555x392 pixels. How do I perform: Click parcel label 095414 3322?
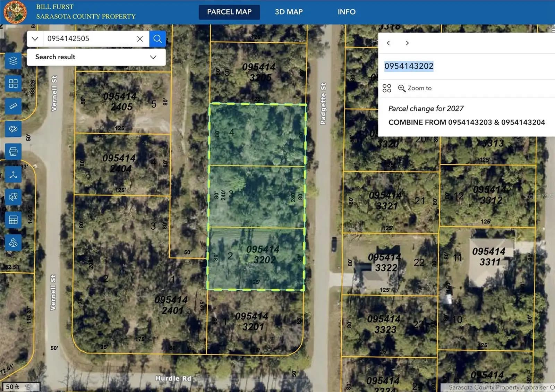[x=385, y=262]
